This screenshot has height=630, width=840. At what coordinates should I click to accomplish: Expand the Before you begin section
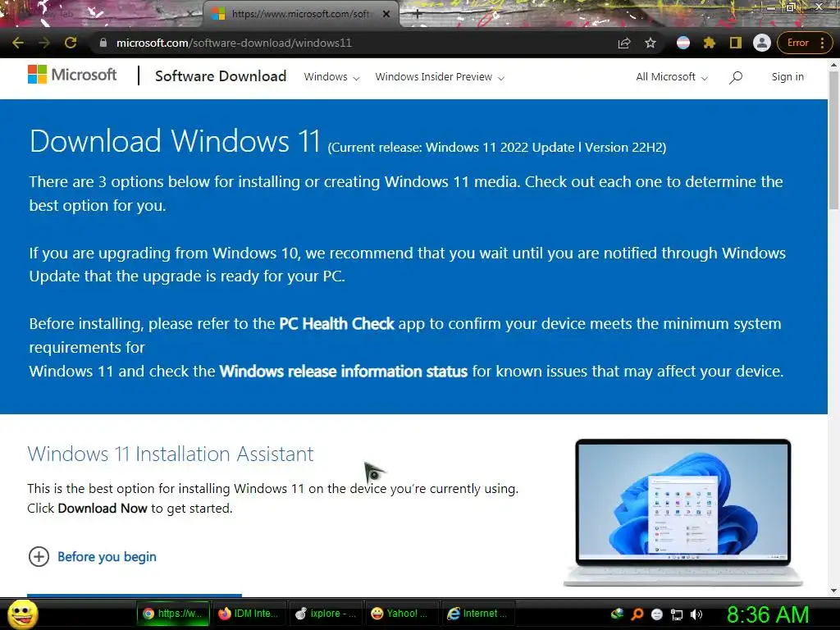(x=92, y=557)
